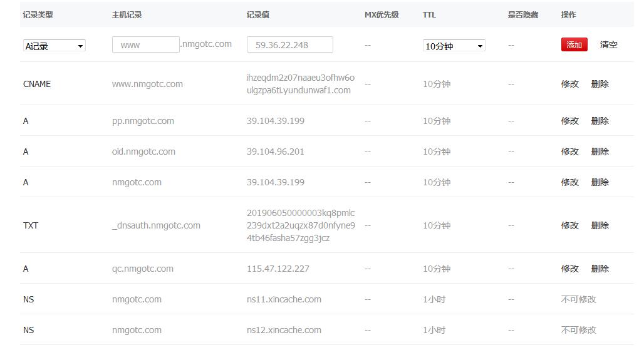The width and height of the screenshot is (644, 360).
Task: Click the ns11.xincache.com record value
Action: (284, 299)
